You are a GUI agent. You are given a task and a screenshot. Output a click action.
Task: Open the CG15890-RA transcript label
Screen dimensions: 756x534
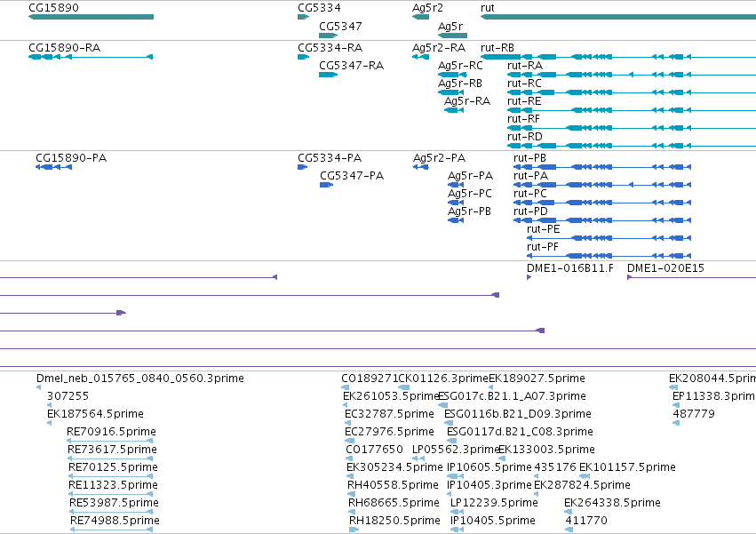(65, 48)
